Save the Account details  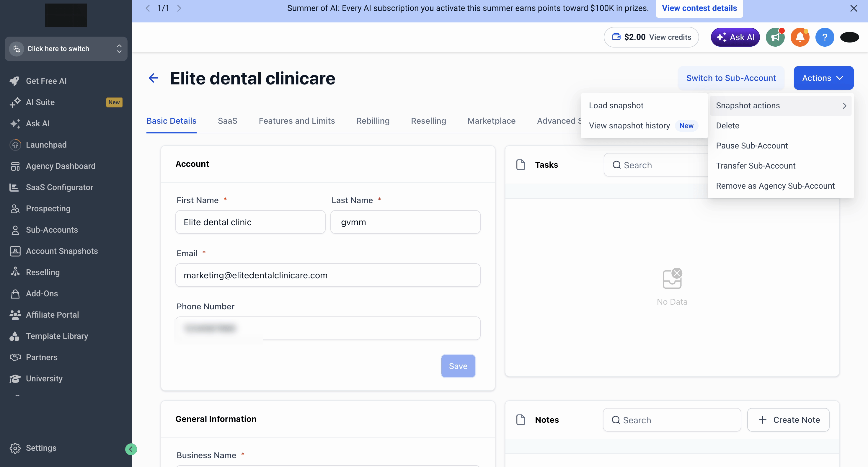(x=458, y=366)
